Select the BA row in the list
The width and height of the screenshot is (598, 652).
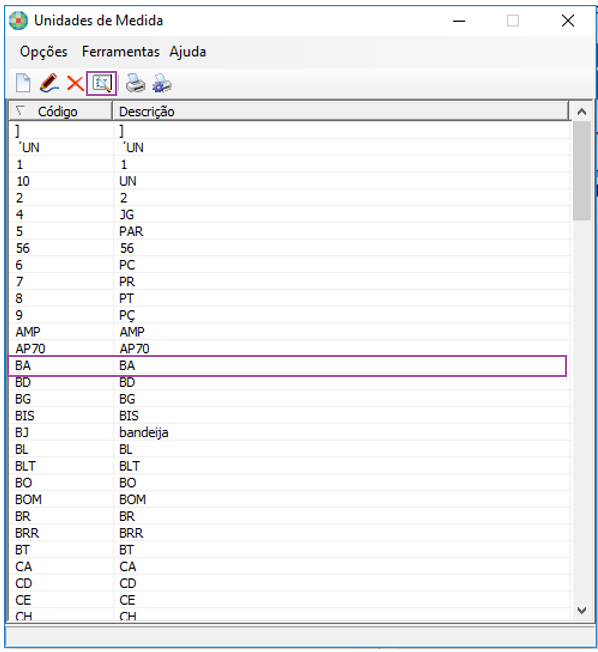tap(287, 366)
